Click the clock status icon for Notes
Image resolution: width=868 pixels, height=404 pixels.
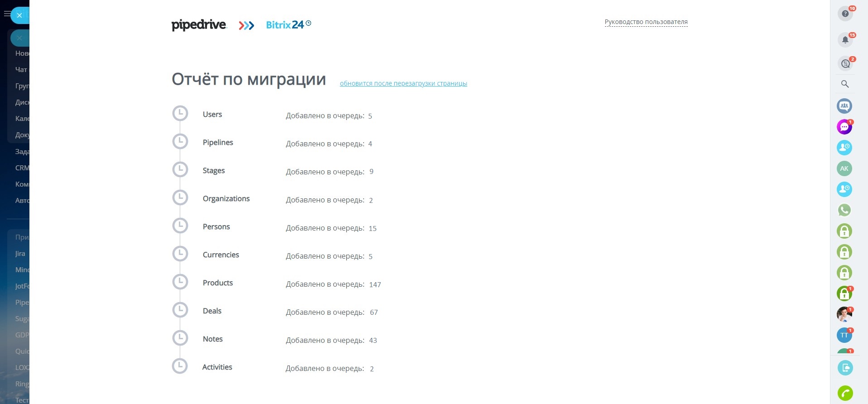pyautogui.click(x=180, y=338)
